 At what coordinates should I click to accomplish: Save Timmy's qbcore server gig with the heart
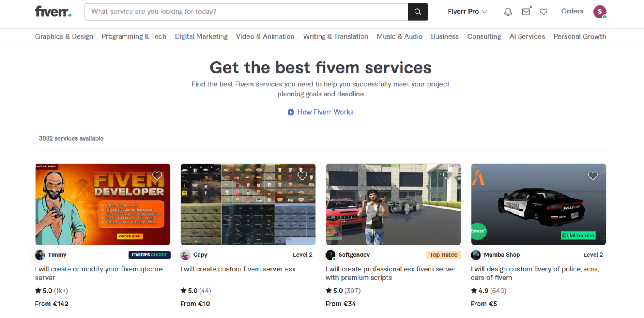click(x=157, y=175)
